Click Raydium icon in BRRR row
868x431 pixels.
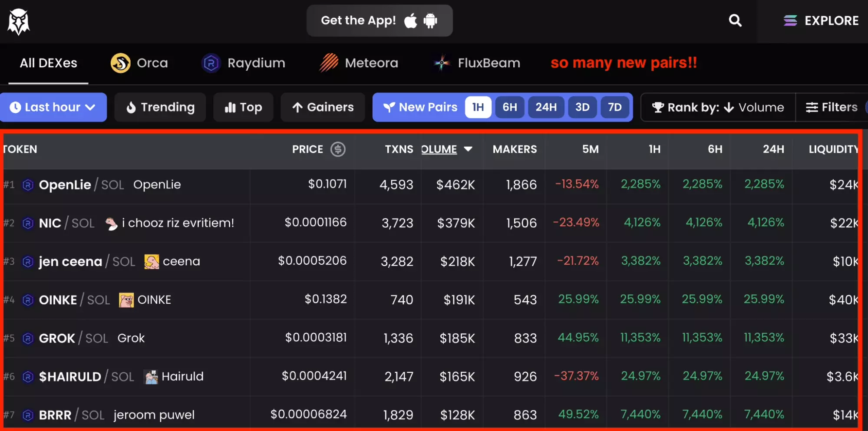coord(28,415)
